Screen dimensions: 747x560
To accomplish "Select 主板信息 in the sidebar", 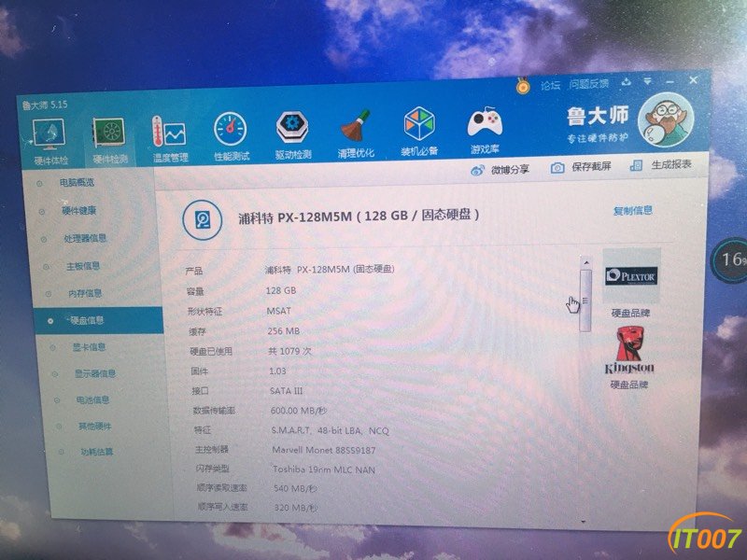I will (83, 266).
